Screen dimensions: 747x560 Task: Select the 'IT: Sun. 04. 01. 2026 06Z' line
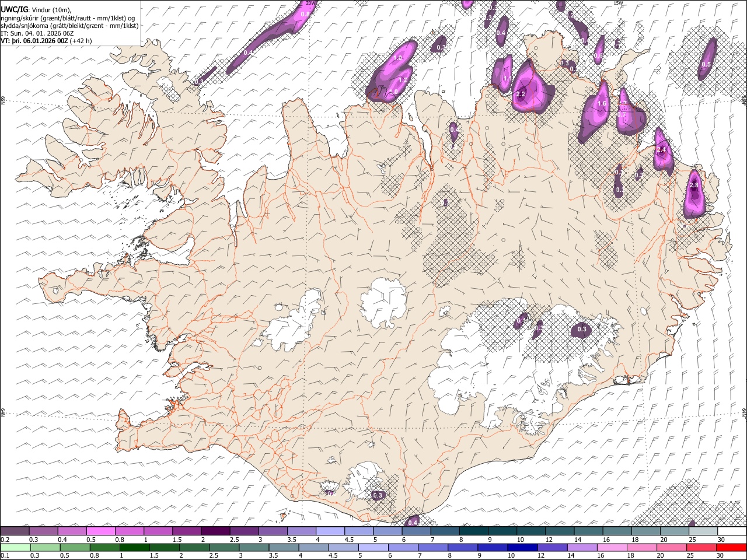[37, 33]
